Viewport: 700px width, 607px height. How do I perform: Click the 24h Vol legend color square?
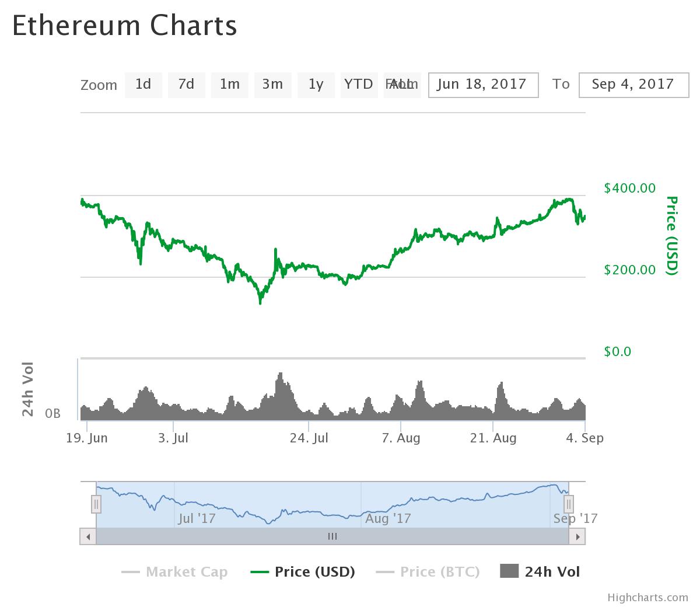pos(510,571)
